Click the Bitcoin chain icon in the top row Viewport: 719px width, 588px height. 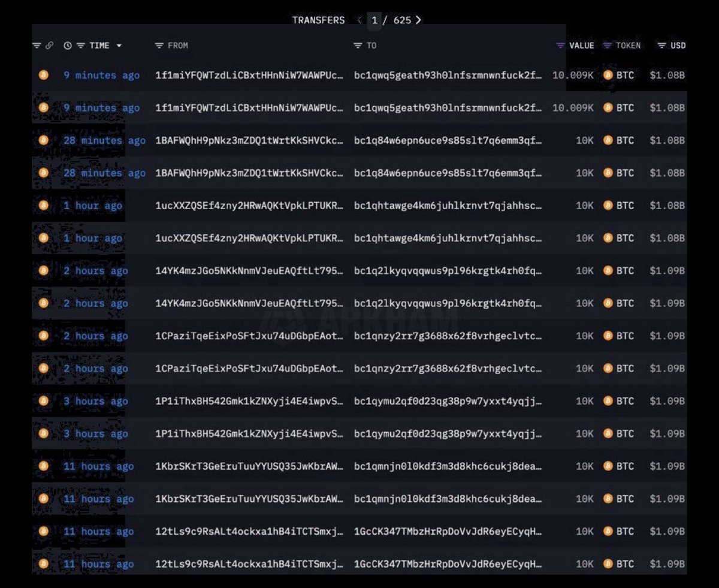[x=43, y=76]
